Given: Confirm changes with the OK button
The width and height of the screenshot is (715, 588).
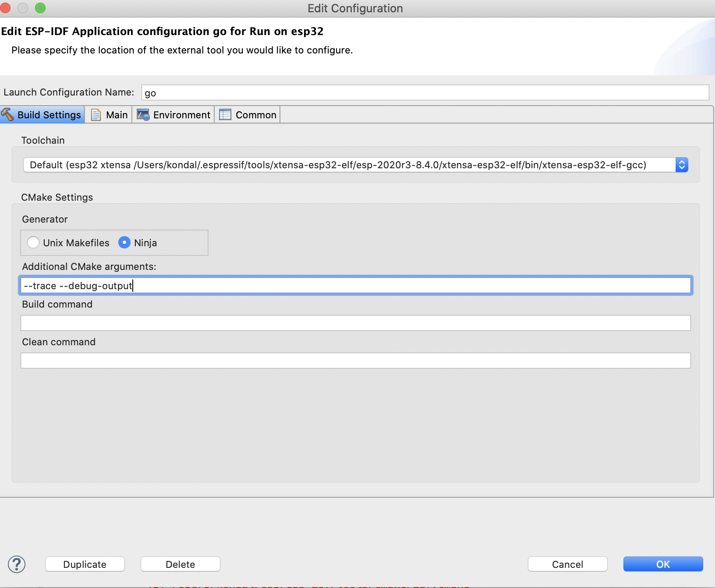Looking at the screenshot, I should [663, 564].
